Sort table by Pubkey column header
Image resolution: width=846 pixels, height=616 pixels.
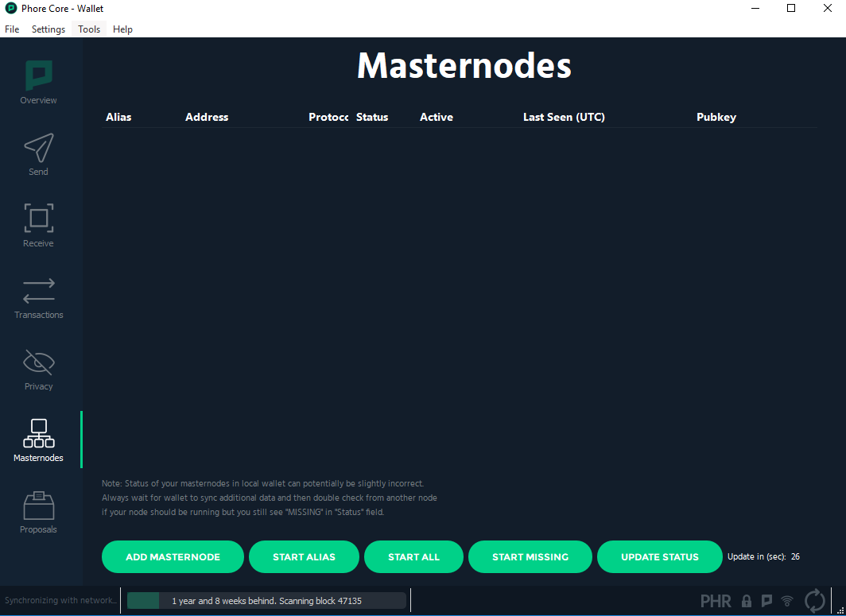point(716,117)
